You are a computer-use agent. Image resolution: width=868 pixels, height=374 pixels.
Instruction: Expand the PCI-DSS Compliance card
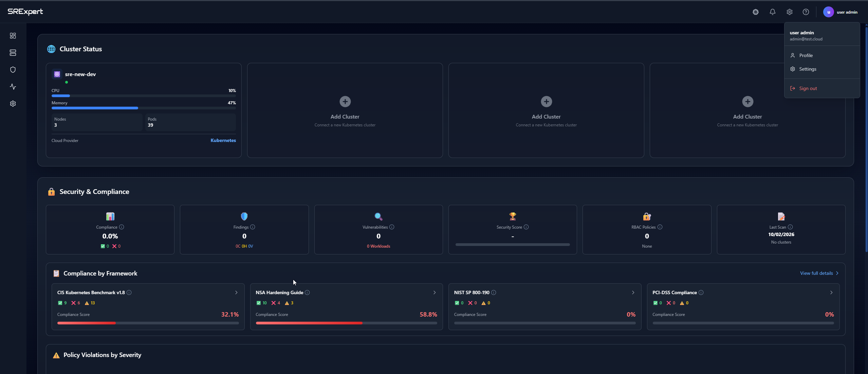pyautogui.click(x=831, y=292)
